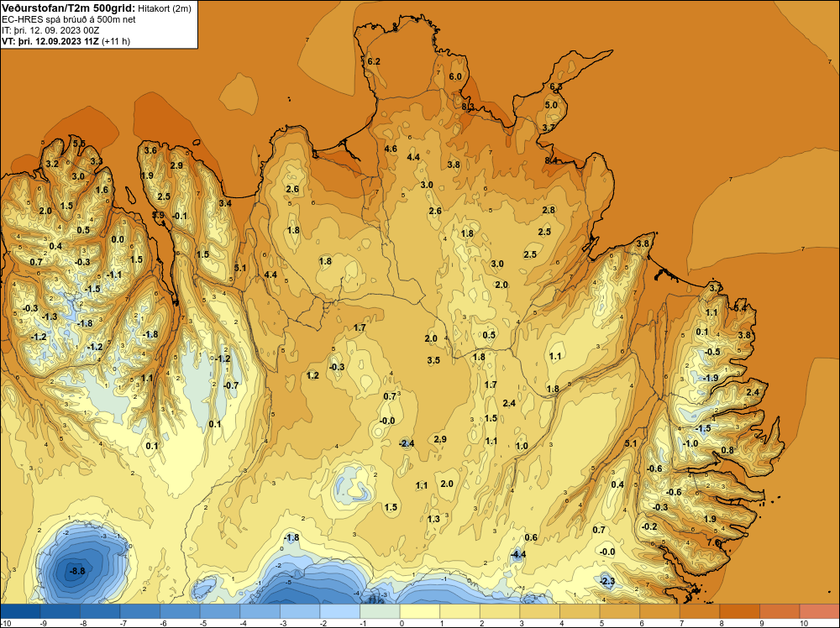Select the -1.9 temperature value in the east
Screen dimensions: 840x628
pyautogui.click(x=711, y=378)
